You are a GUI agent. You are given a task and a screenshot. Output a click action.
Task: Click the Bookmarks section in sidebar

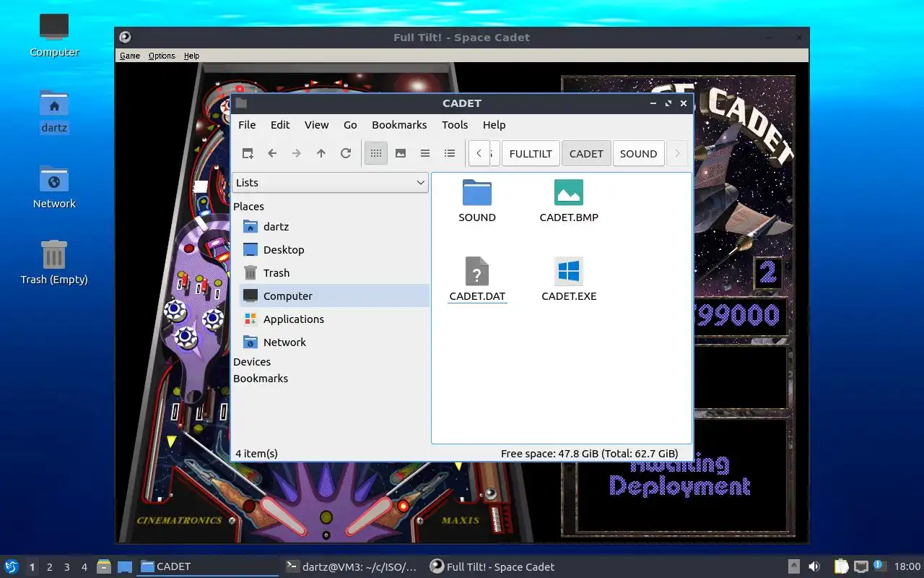(261, 379)
